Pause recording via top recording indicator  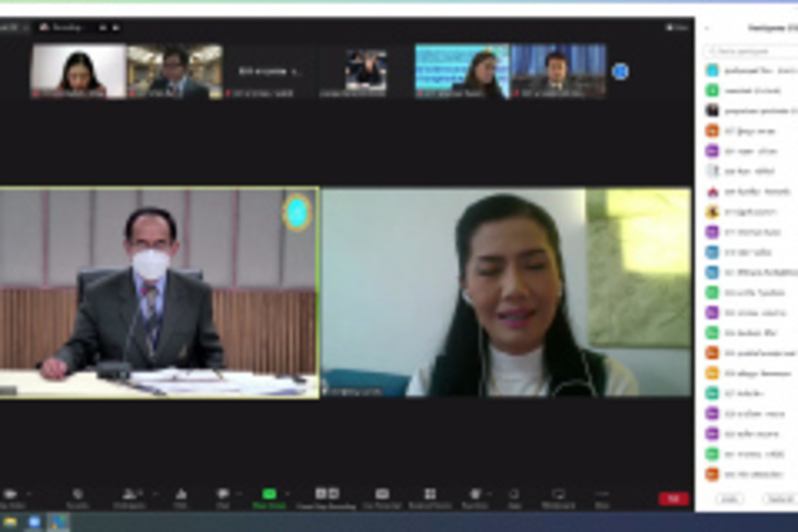(103, 27)
